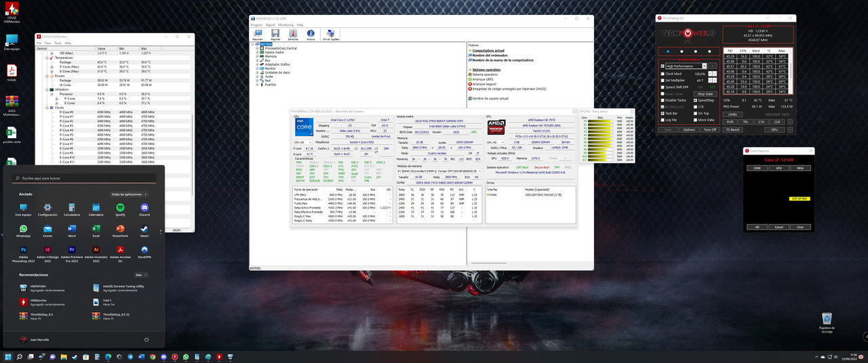Toggle High Performance checkbox in ThrottleStop
The image size is (868, 363).
click(663, 66)
